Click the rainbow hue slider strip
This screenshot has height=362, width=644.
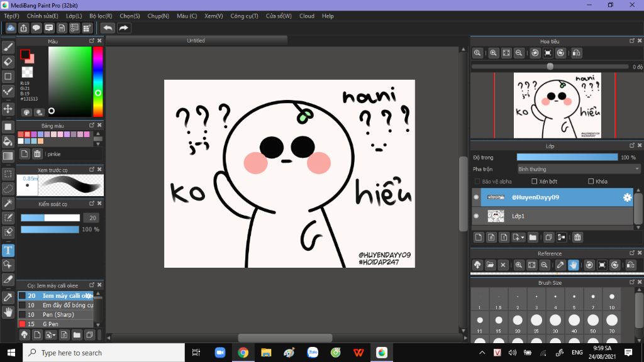pos(98,80)
